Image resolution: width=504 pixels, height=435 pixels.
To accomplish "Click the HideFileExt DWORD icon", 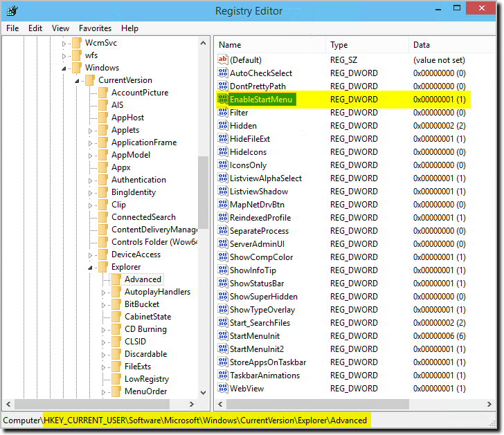I will (222, 139).
